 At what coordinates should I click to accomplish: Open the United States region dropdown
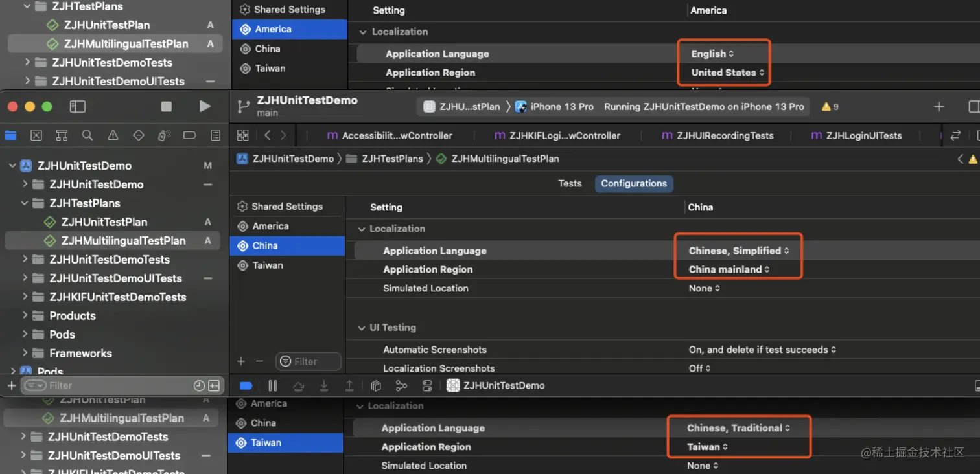728,73
